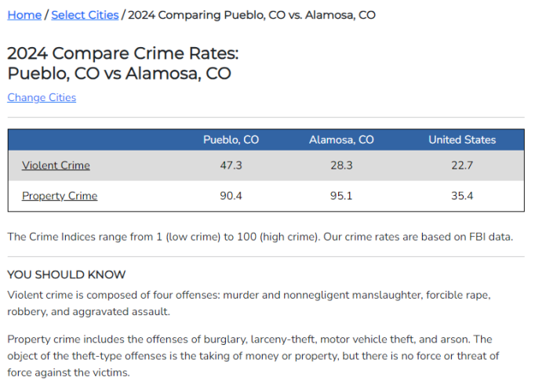Click Pueblo property crime value 90.4
Image resolution: width=535 pixels, height=392 pixels.
pos(231,196)
